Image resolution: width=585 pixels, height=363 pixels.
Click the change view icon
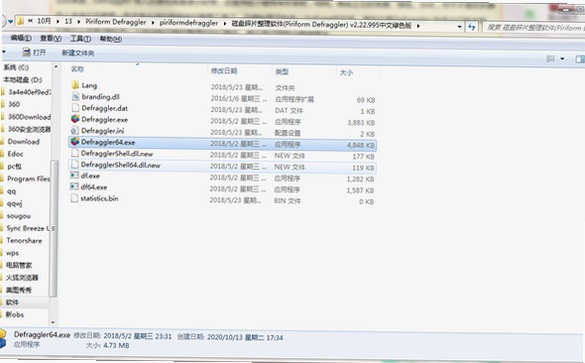550,59
